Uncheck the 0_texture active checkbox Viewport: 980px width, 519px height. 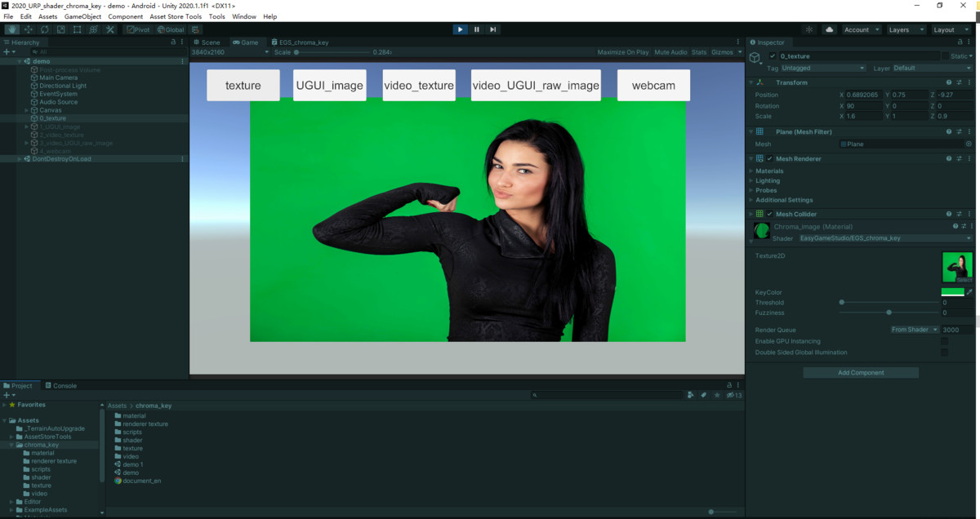tap(772, 55)
